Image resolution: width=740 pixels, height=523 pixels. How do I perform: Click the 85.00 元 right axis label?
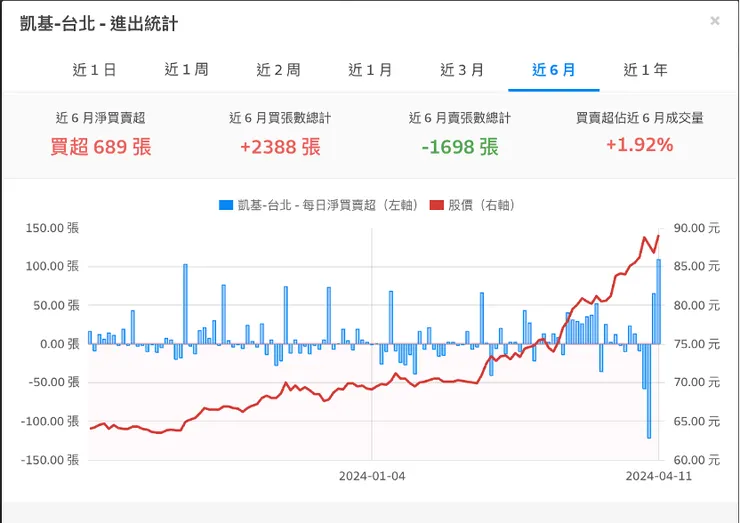coord(697,266)
